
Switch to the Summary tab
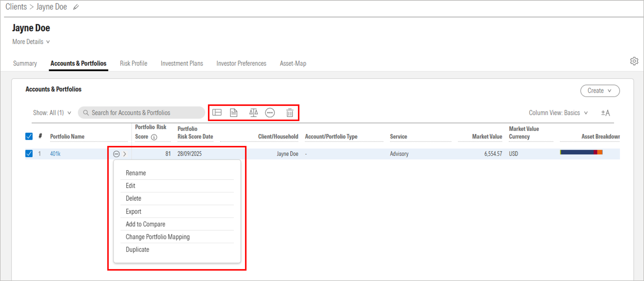(25, 64)
